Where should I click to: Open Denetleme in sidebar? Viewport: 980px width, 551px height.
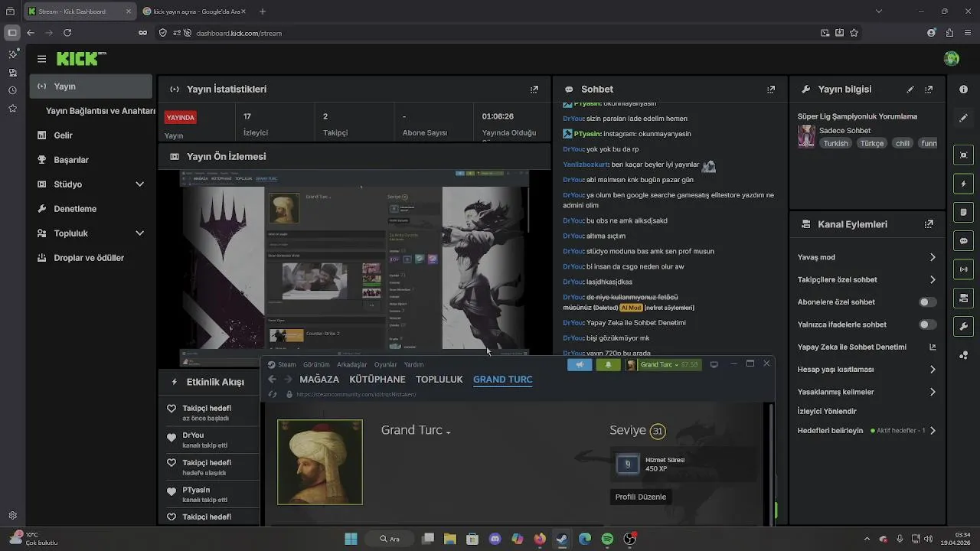coord(75,209)
